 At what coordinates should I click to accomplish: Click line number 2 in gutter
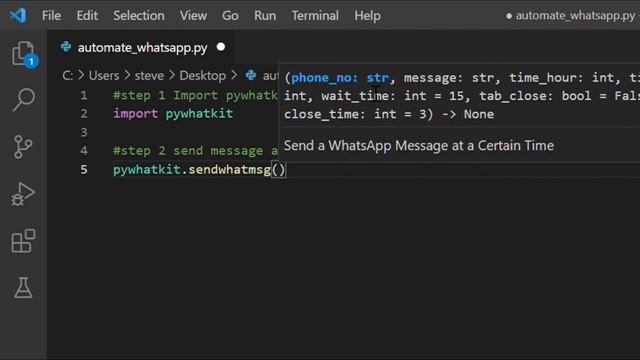point(84,113)
